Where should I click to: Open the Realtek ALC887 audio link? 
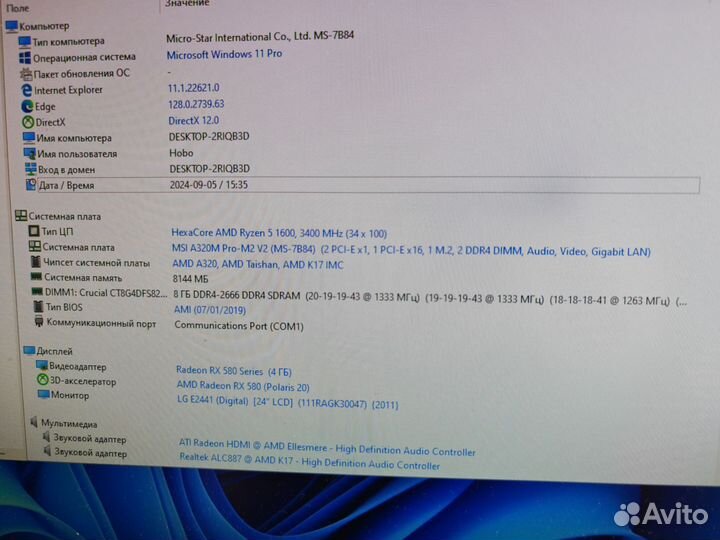point(309,461)
